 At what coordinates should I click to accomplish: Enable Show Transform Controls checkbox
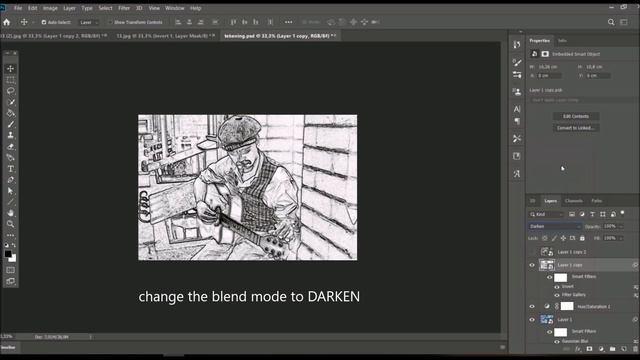(110, 22)
